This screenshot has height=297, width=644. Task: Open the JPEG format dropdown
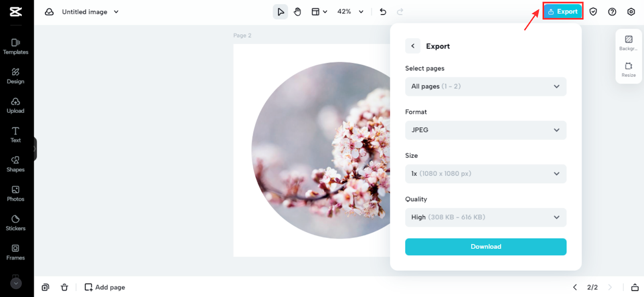tap(486, 130)
